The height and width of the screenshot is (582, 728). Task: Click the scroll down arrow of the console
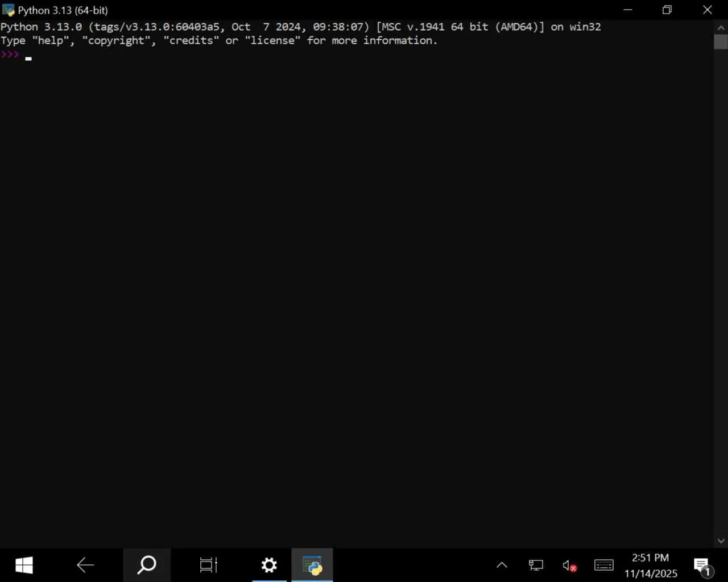(721, 541)
